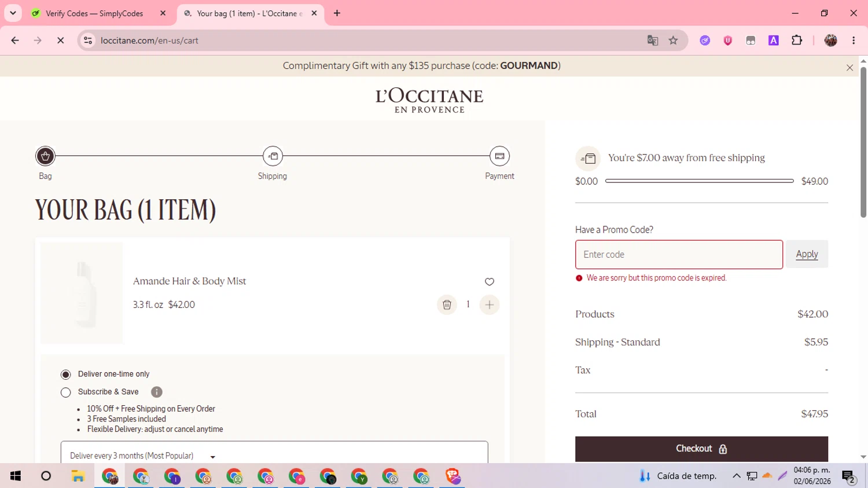
Task: Open the Brave browser taskbar icon
Action: click(453, 476)
